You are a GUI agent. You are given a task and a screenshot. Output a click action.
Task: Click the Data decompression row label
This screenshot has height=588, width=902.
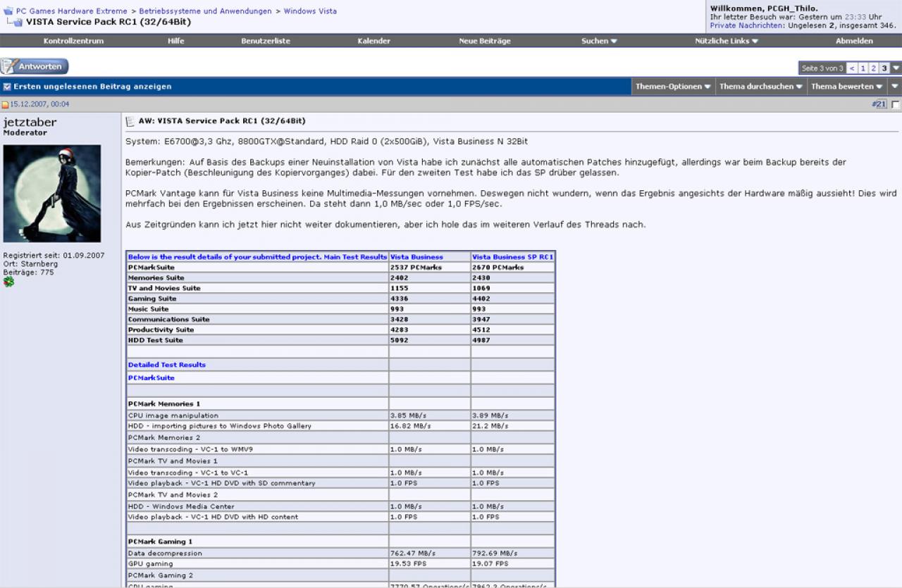click(165, 553)
